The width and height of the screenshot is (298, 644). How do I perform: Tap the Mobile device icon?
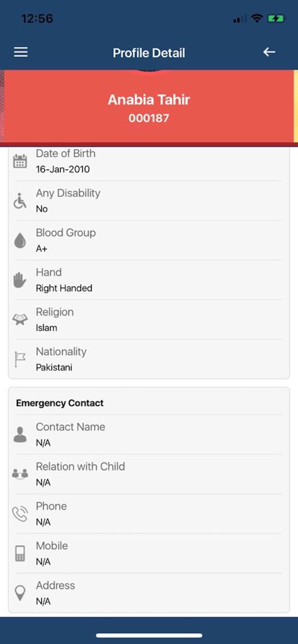click(x=20, y=554)
